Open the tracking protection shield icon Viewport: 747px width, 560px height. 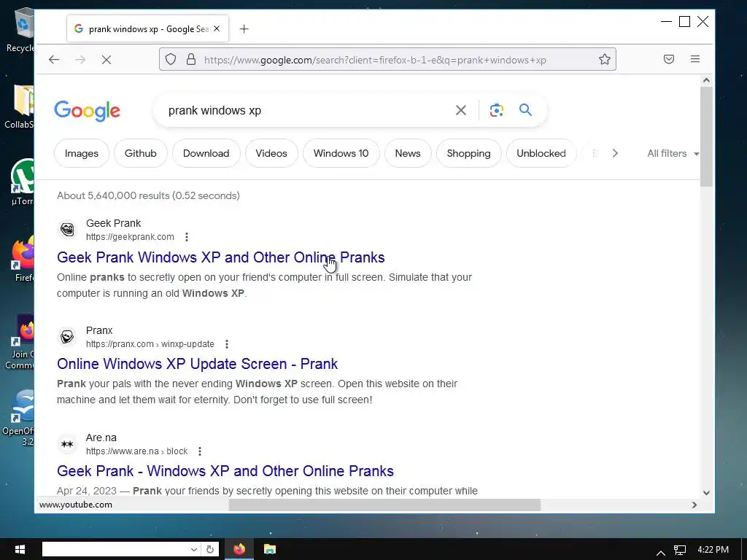pyautogui.click(x=171, y=60)
